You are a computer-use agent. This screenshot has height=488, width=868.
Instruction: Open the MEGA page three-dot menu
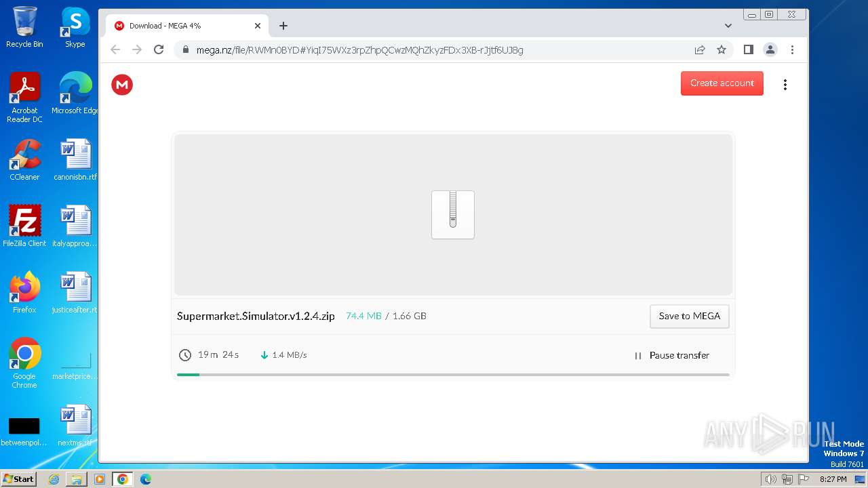785,85
